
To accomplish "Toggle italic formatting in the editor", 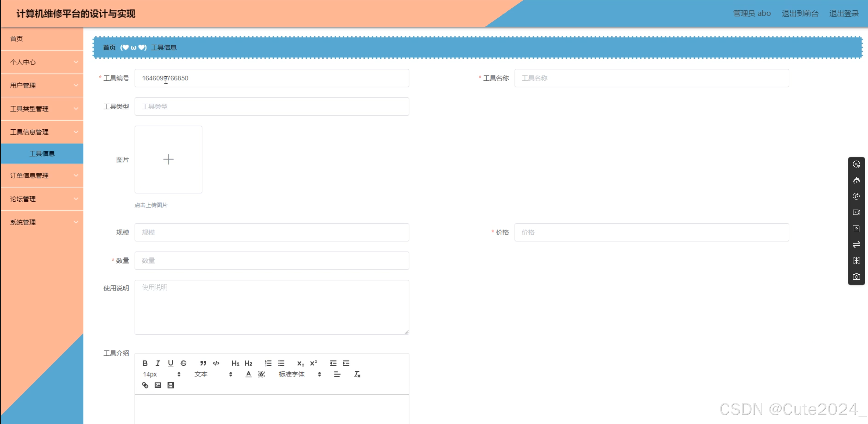I will click(x=158, y=363).
